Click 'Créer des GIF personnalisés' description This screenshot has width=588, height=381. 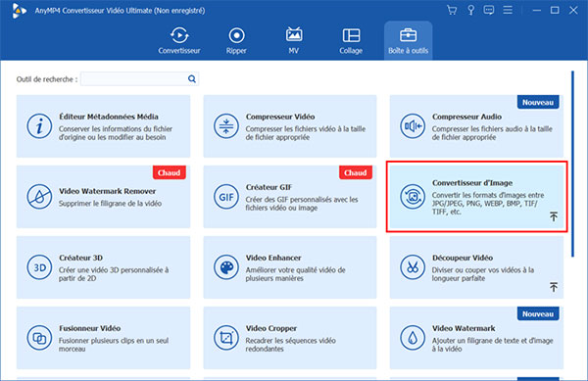tap(302, 204)
